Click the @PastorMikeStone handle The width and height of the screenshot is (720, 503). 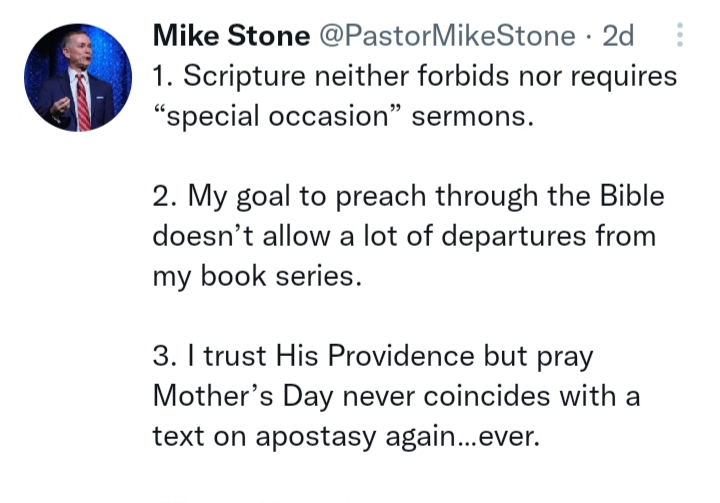447,37
